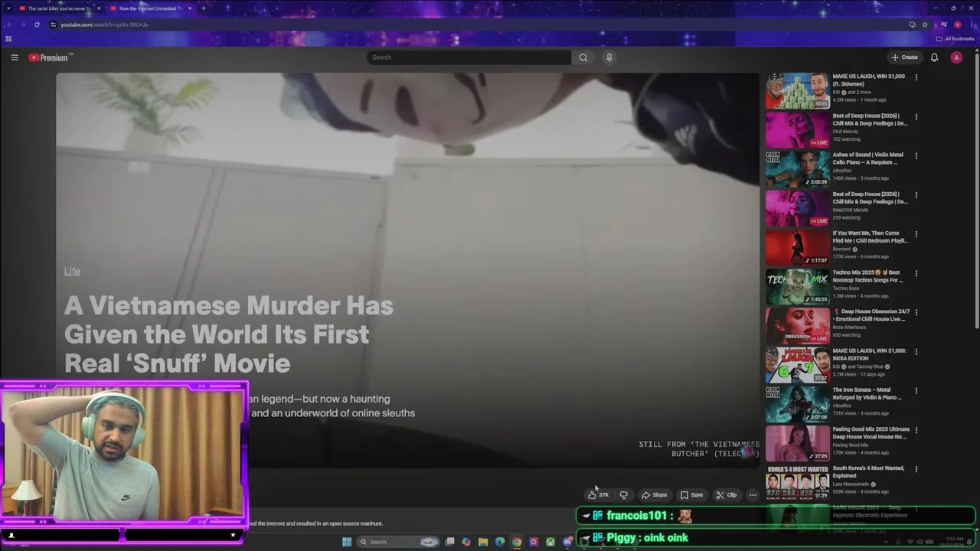This screenshot has width=980, height=551.
Task: Focus the YouTube search field
Action: [469, 57]
